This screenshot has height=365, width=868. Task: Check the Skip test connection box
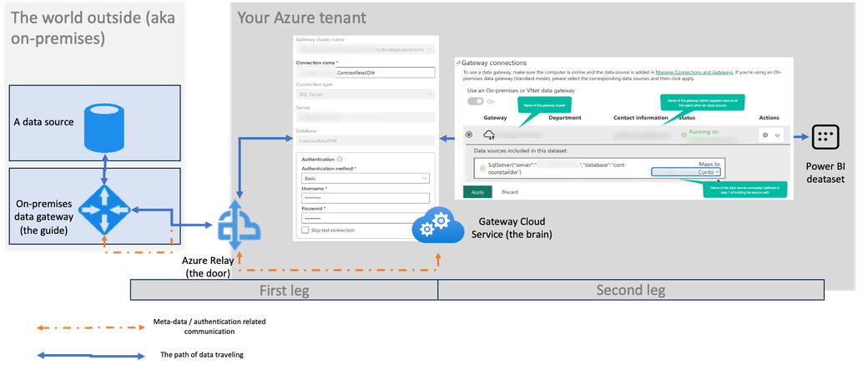pos(305,230)
